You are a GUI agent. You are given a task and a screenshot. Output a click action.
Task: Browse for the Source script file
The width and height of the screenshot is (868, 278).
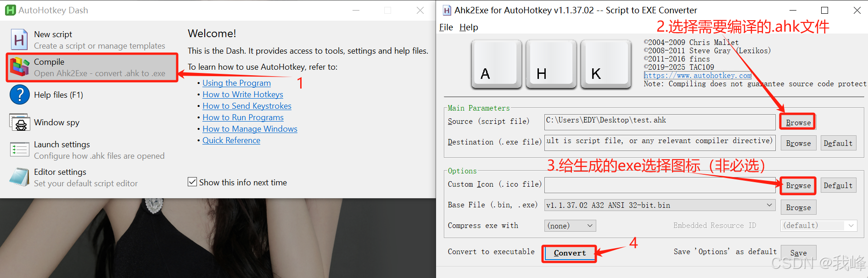(798, 122)
